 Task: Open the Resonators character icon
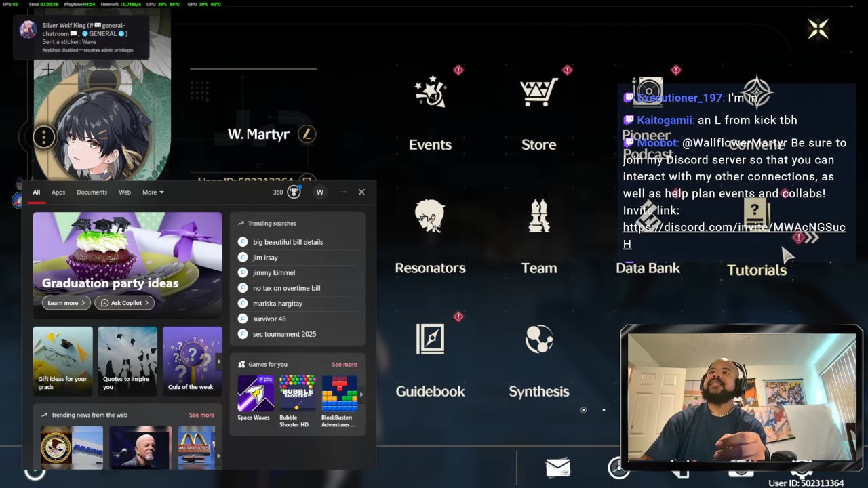point(430,216)
